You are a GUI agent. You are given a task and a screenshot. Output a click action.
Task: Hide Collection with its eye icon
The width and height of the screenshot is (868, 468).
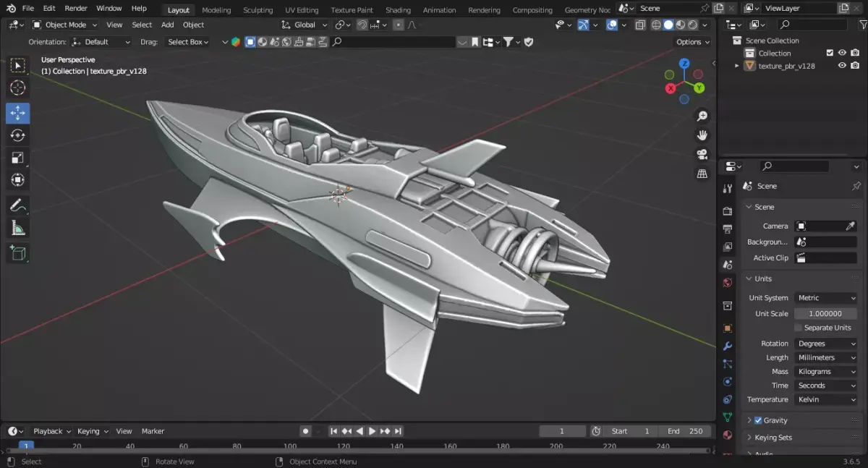pyautogui.click(x=842, y=53)
